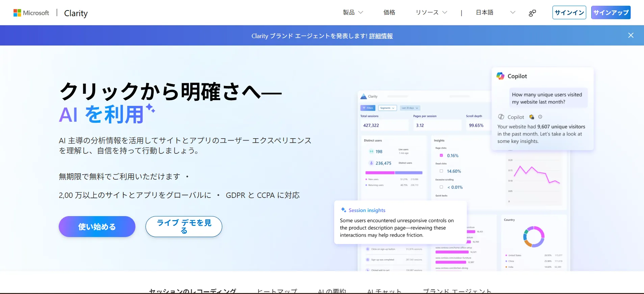
Task: Click the pink line chart in dashboard
Action: click(537, 174)
